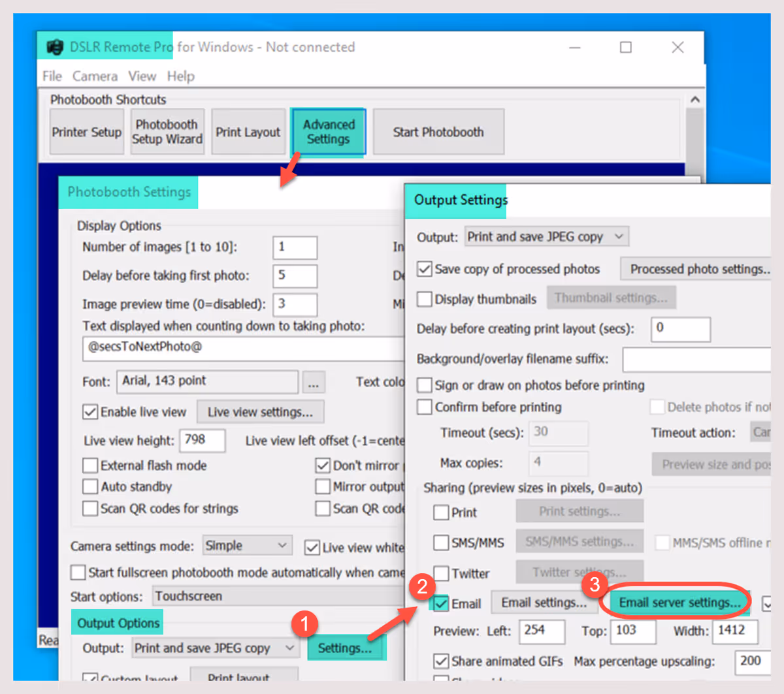
Task: Enable Sign or draw on photos
Action: coord(425,385)
